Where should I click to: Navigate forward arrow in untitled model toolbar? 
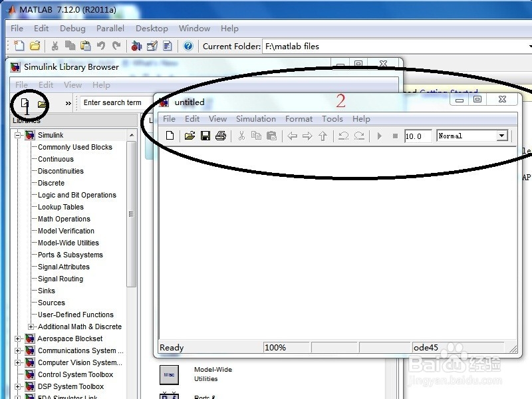307,136
